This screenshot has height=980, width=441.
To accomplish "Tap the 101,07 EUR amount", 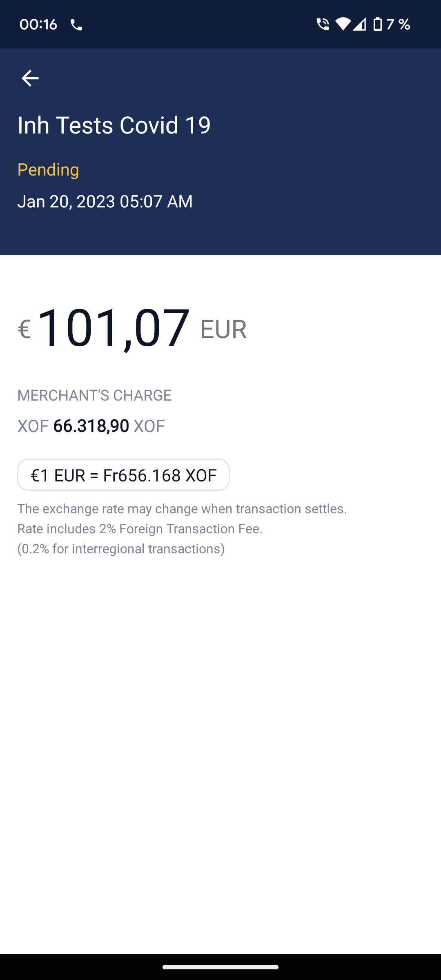I will pyautogui.click(x=114, y=328).
